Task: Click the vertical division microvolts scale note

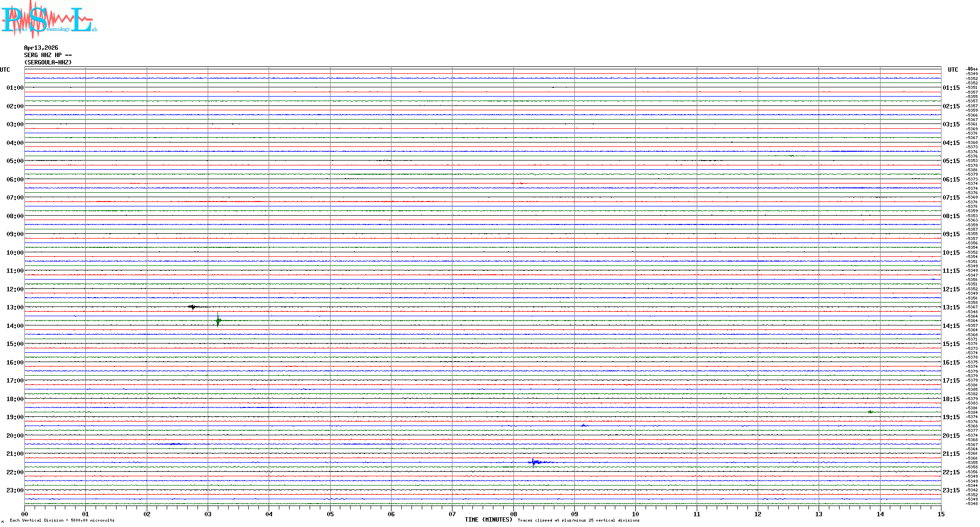Action: click(x=62, y=520)
